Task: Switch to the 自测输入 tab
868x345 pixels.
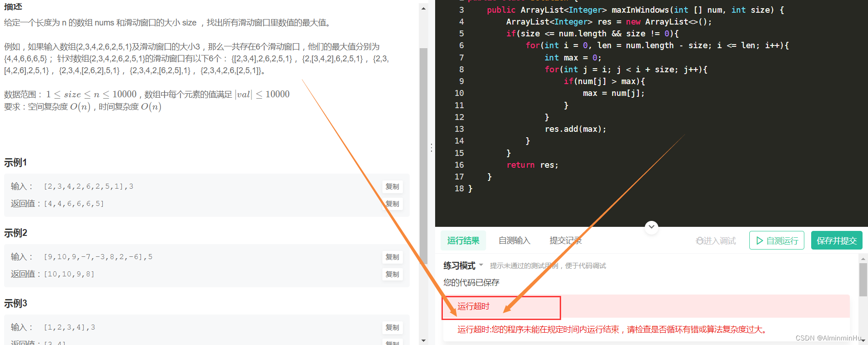Action: click(x=514, y=240)
